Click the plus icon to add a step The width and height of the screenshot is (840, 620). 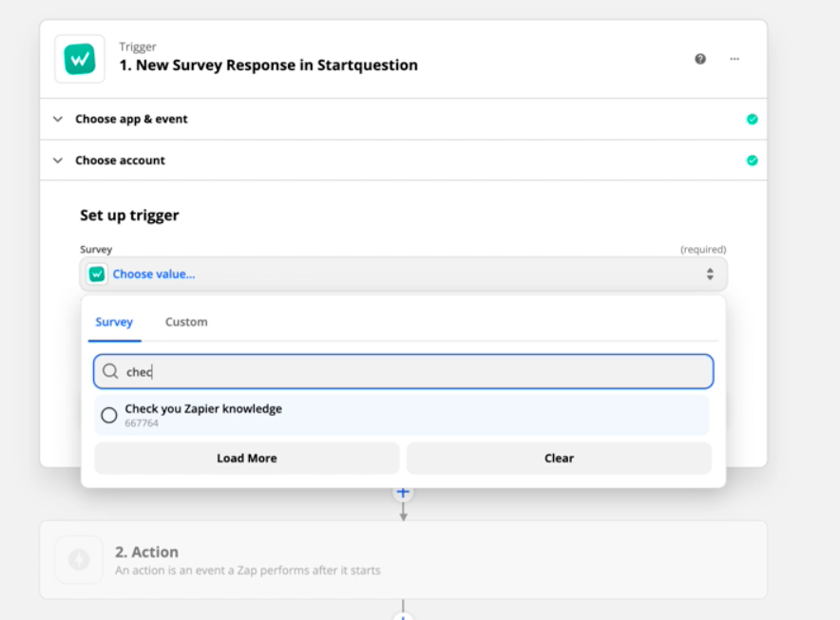(403, 492)
